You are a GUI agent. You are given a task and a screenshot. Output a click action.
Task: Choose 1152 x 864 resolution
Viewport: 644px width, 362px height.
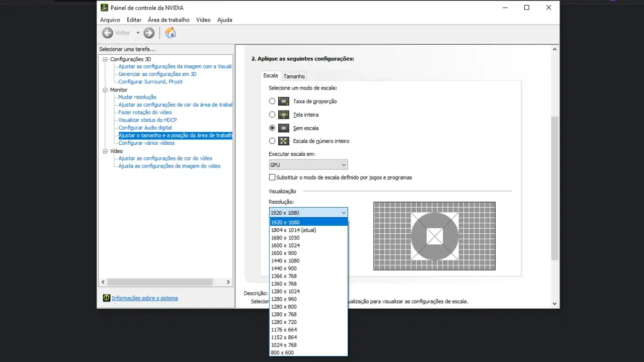(308, 337)
